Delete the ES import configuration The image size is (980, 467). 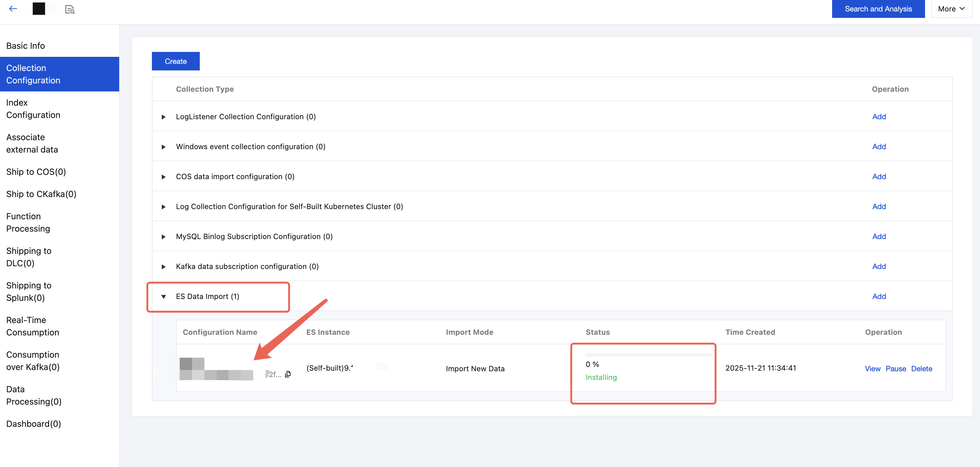[921, 368]
